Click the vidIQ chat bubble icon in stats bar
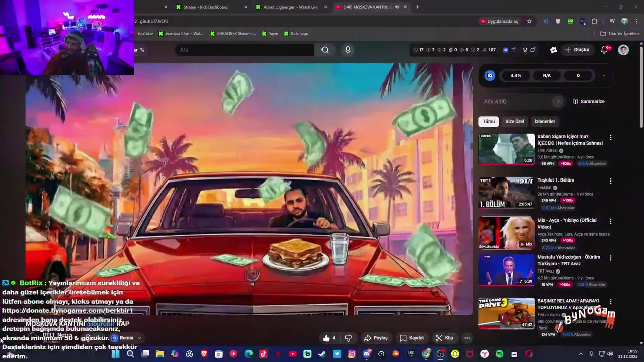This screenshot has width=644, height=362. (x=533, y=50)
